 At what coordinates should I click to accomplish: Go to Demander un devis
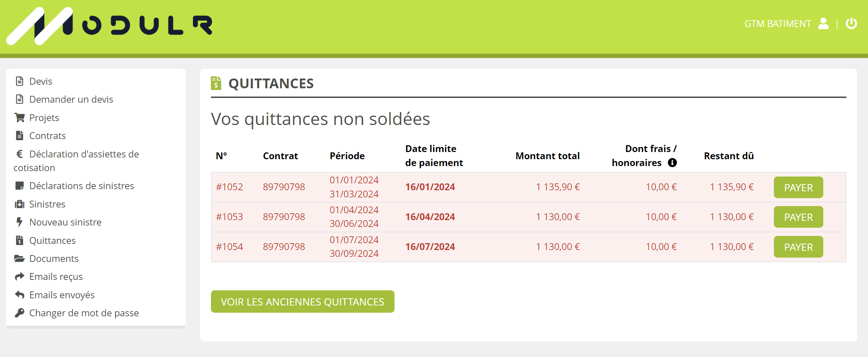[71, 99]
